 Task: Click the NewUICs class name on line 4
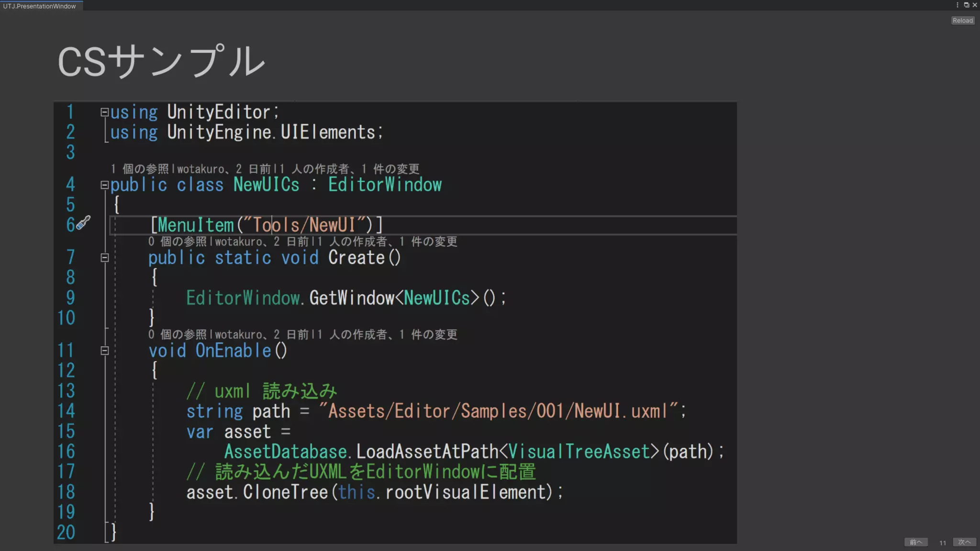click(x=266, y=185)
